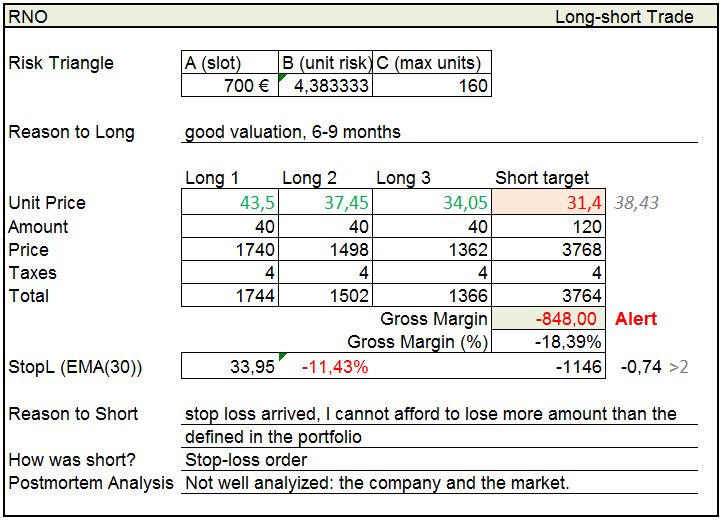Select the Gross Margin value -848,00
Image resolution: width=724 pixels, height=520 pixels.
point(550,319)
